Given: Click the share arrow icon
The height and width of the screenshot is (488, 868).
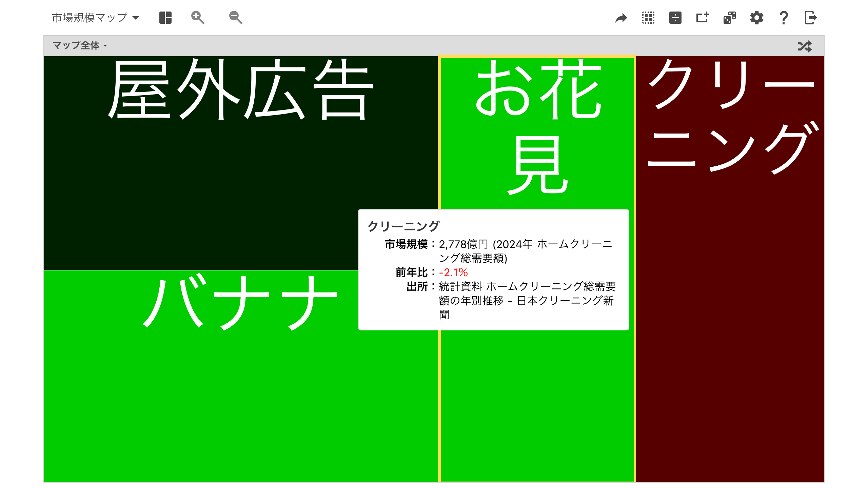Looking at the screenshot, I should (x=621, y=18).
